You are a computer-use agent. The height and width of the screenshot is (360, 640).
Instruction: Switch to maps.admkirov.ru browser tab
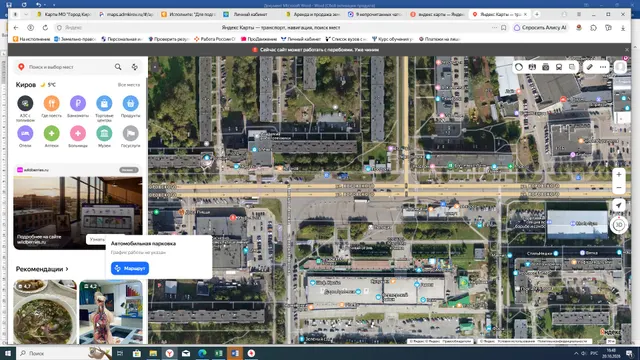[x=126, y=14]
